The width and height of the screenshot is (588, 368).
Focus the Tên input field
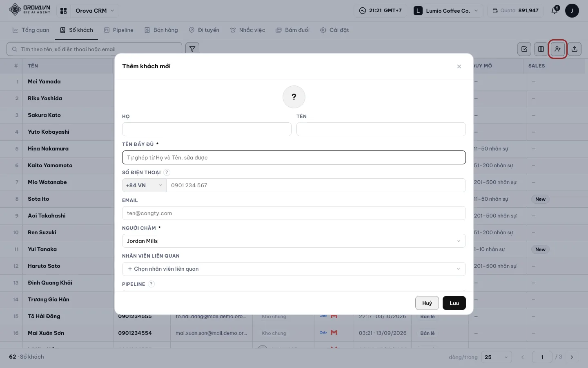click(x=381, y=129)
